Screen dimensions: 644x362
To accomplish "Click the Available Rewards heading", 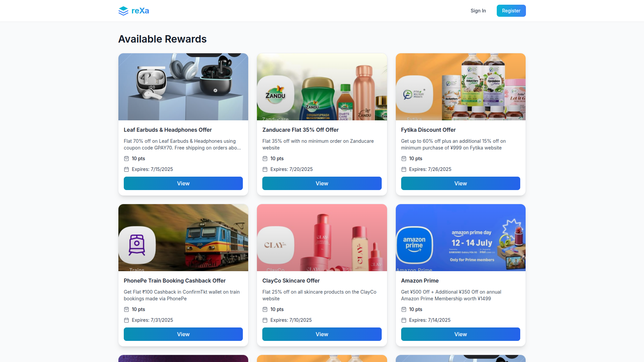I will pyautogui.click(x=162, y=39).
